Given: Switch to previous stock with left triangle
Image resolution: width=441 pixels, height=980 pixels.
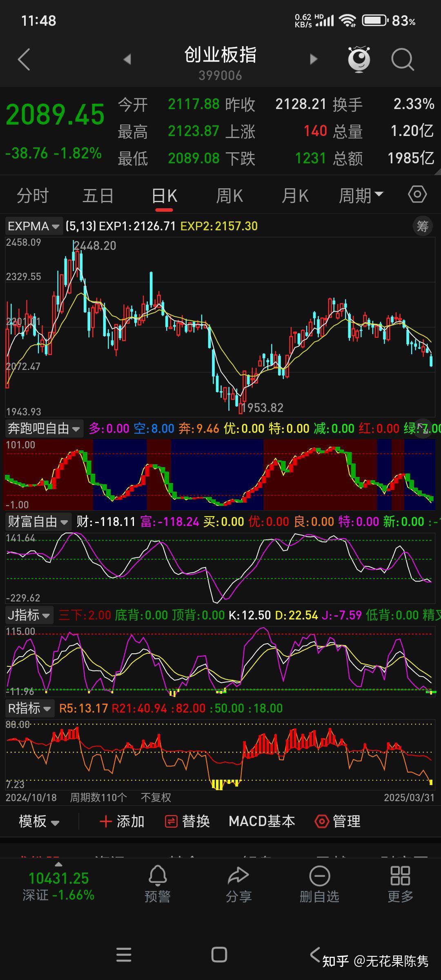Looking at the screenshot, I should coord(127,60).
